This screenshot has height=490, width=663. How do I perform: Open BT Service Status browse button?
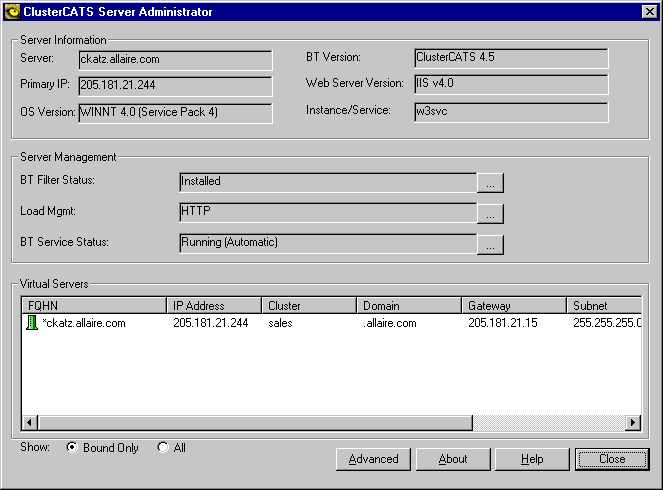click(490, 244)
